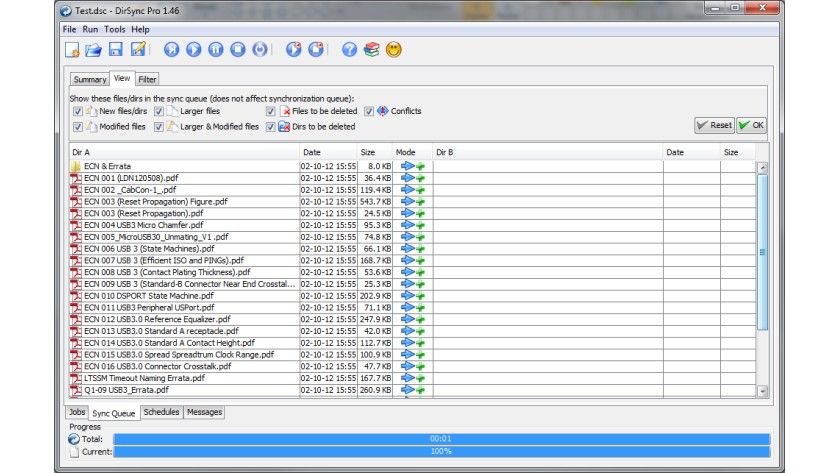The image size is (840, 473).
Task: Click the blue power symbol toolbar icon
Action: (x=260, y=50)
